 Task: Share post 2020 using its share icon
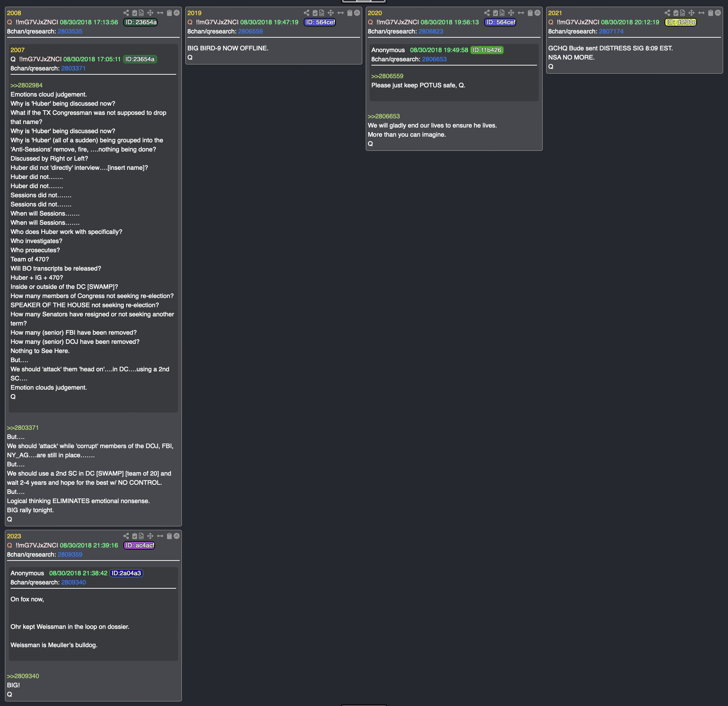487,13
